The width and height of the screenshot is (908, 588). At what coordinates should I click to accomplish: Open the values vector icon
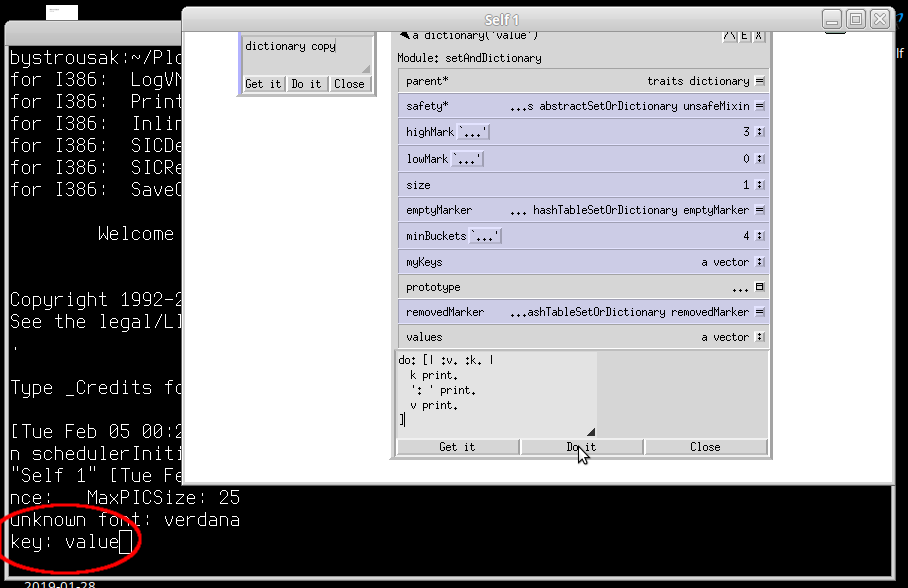tap(760, 337)
